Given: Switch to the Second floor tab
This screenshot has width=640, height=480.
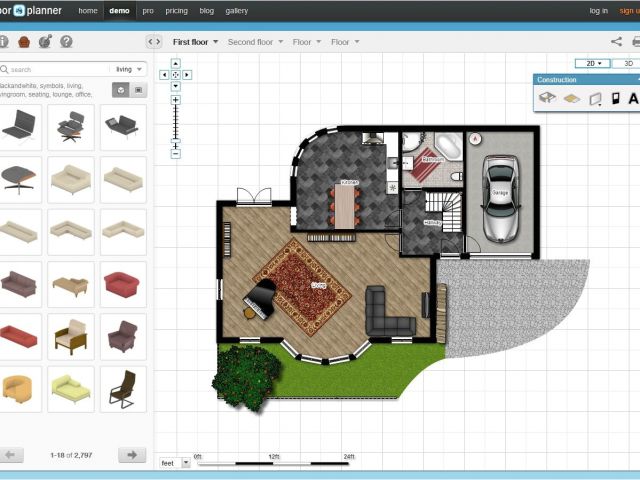Looking at the screenshot, I should (250, 42).
